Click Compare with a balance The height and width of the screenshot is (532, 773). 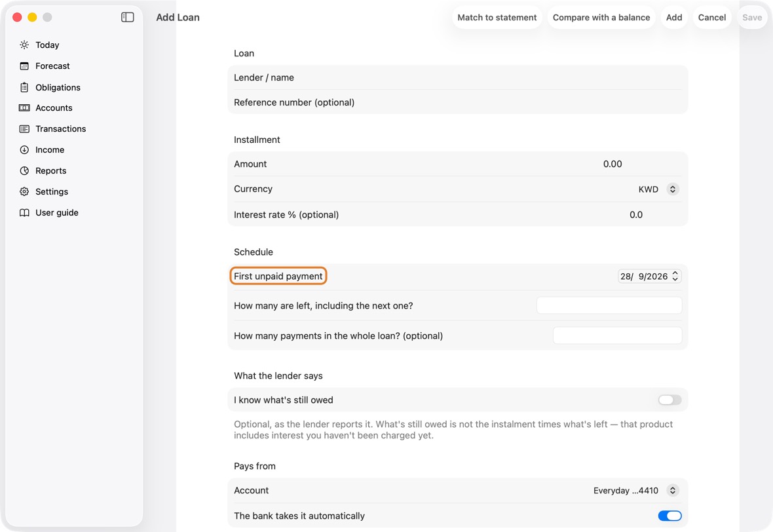point(601,17)
